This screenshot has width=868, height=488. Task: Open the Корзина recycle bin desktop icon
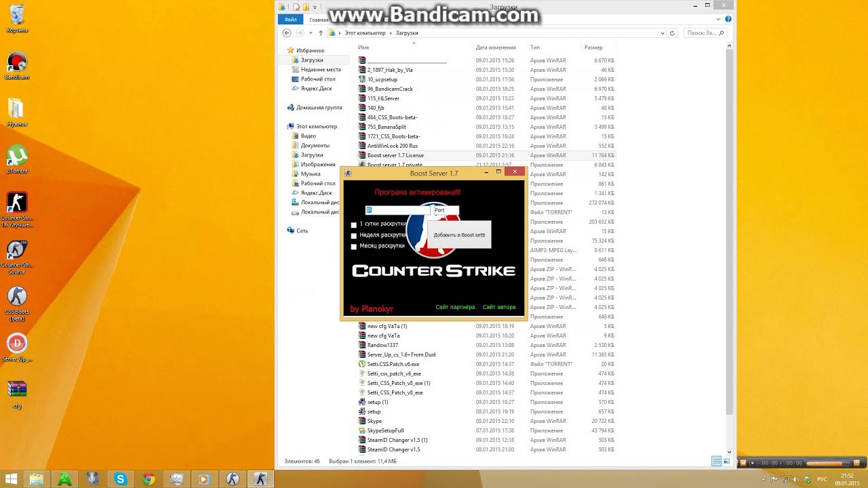point(17,19)
